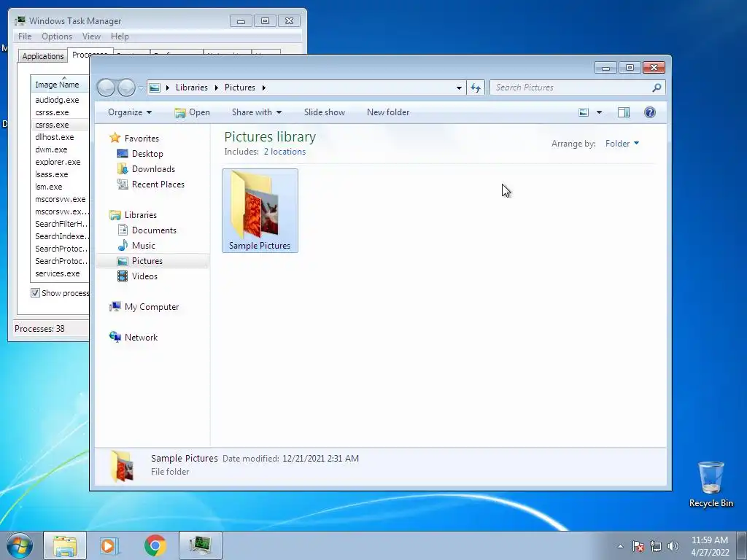Select Desktop in Favorites
747x560 pixels.
click(x=147, y=154)
